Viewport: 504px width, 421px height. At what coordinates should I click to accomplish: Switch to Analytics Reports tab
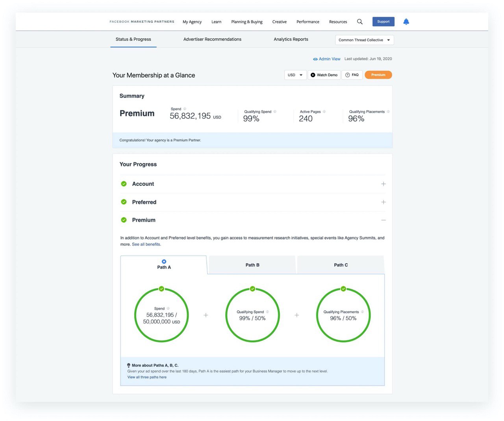(x=291, y=39)
